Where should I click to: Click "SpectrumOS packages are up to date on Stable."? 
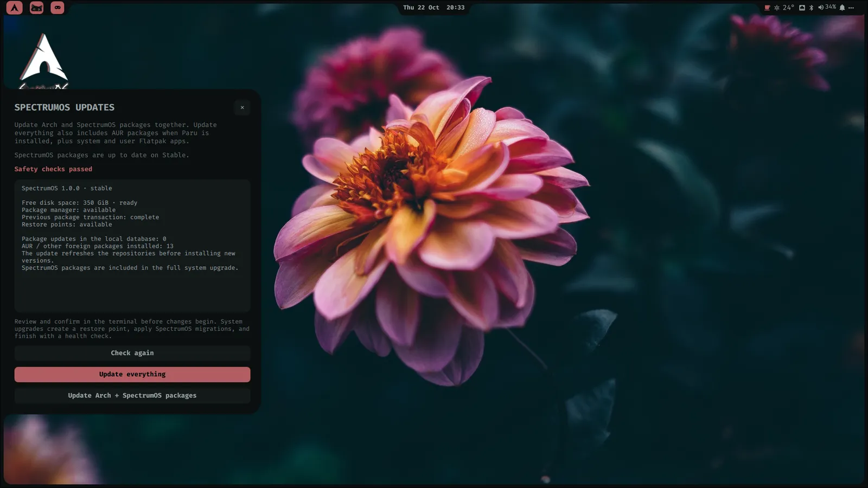coord(102,155)
